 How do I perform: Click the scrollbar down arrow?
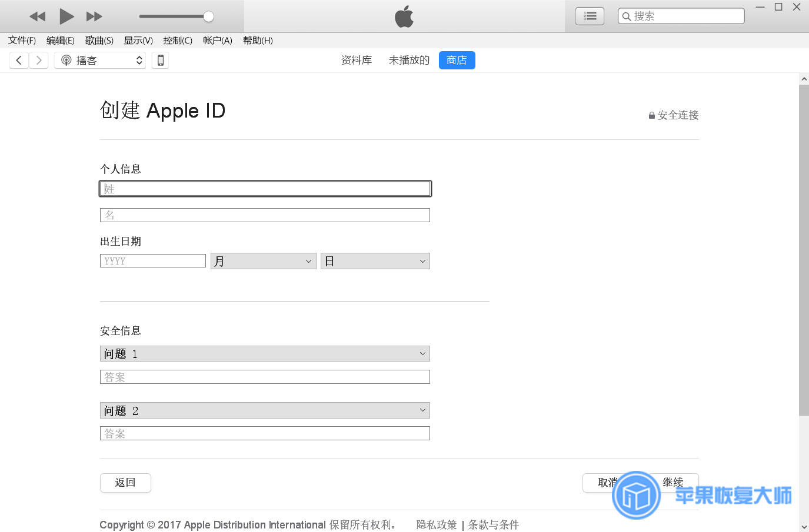pyautogui.click(x=804, y=527)
